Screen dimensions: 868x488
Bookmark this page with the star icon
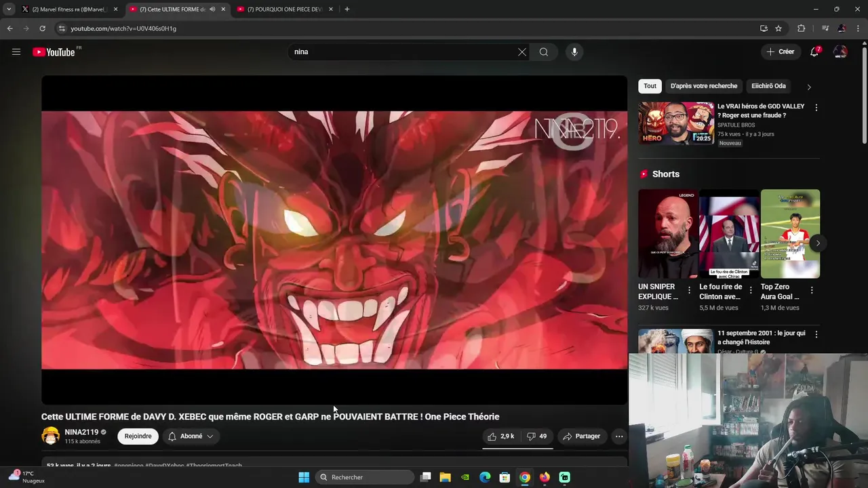point(778,28)
